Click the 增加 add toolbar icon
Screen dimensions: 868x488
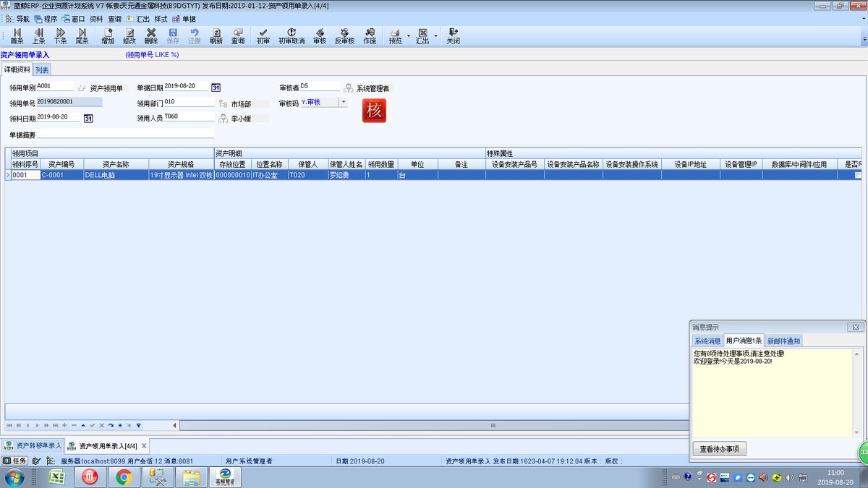click(108, 36)
